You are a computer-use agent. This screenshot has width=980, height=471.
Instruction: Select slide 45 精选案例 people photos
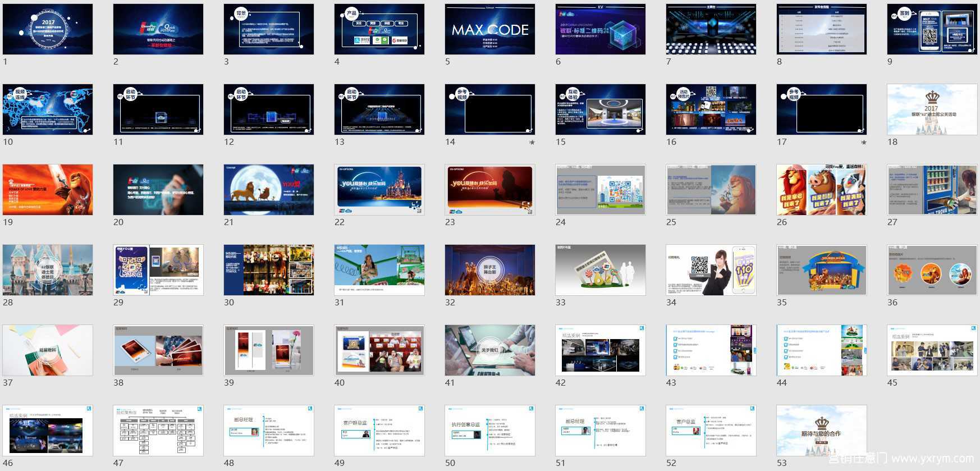932,350
